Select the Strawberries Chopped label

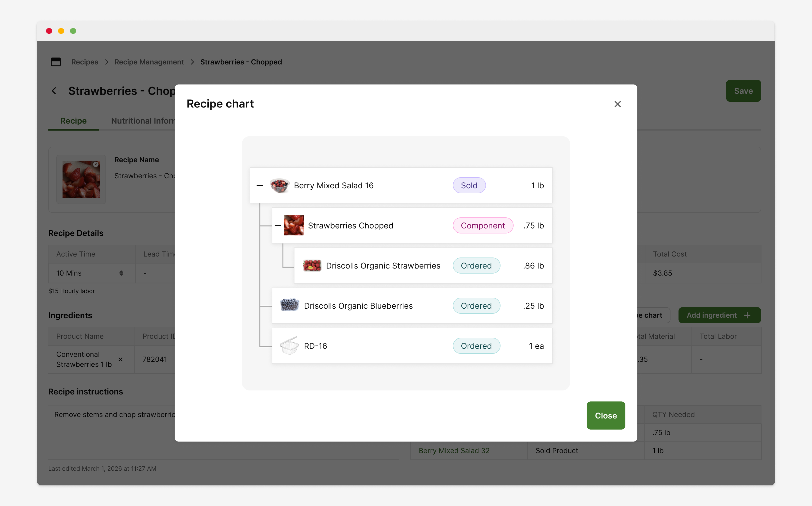pos(350,225)
